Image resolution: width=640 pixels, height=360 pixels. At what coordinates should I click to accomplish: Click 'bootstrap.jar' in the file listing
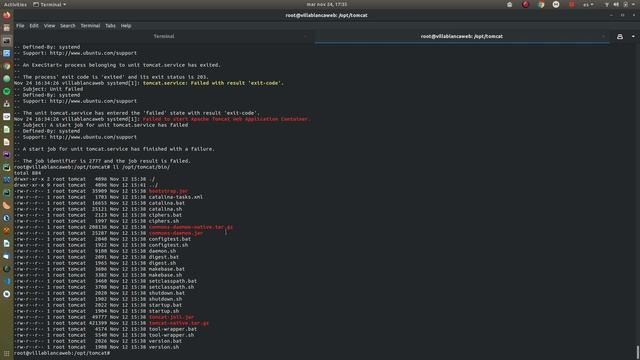(x=168, y=191)
